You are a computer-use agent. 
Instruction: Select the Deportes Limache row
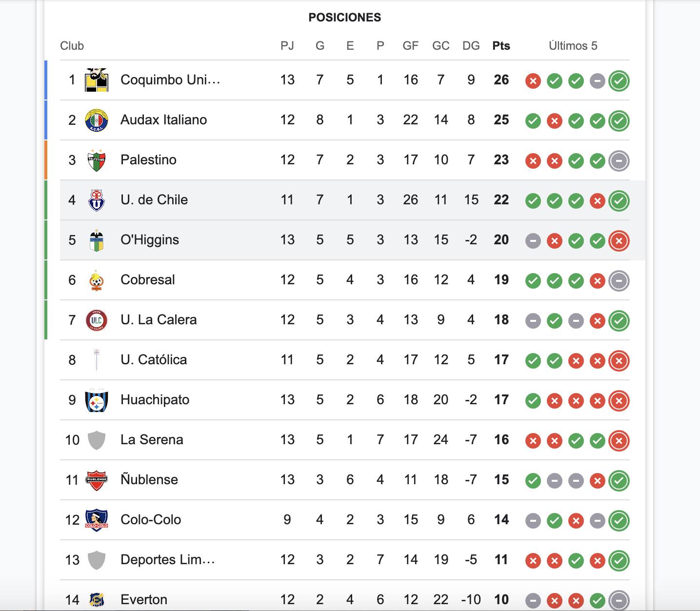345,560
